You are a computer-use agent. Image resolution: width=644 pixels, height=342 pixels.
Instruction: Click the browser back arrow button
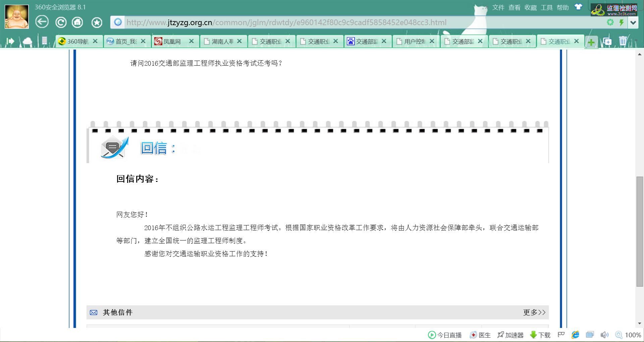[42, 22]
